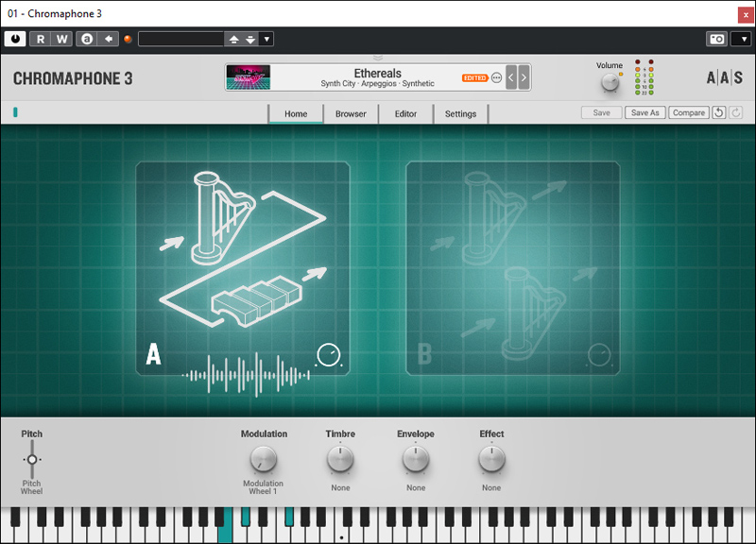Go to previous preset arrow

pyautogui.click(x=511, y=77)
